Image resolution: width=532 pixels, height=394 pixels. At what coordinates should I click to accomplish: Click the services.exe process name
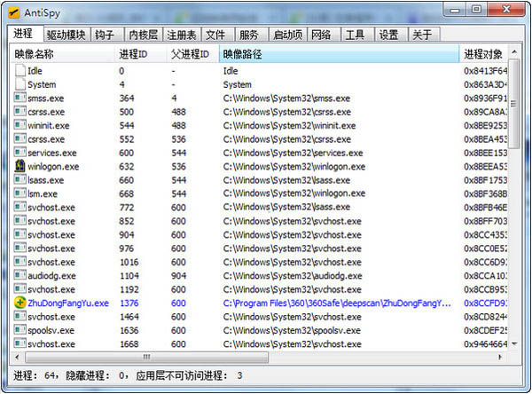(52, 153)
